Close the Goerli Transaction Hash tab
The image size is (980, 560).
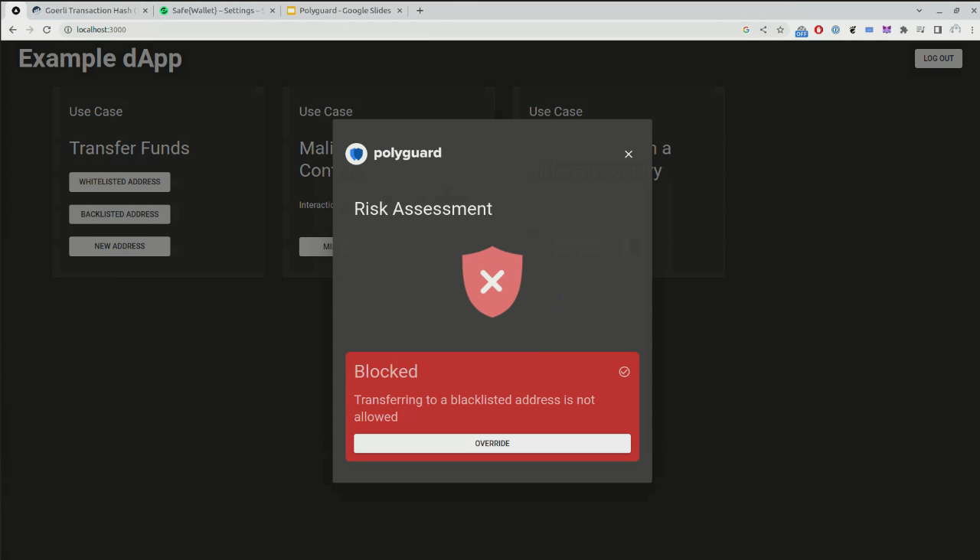coord(145,11)
